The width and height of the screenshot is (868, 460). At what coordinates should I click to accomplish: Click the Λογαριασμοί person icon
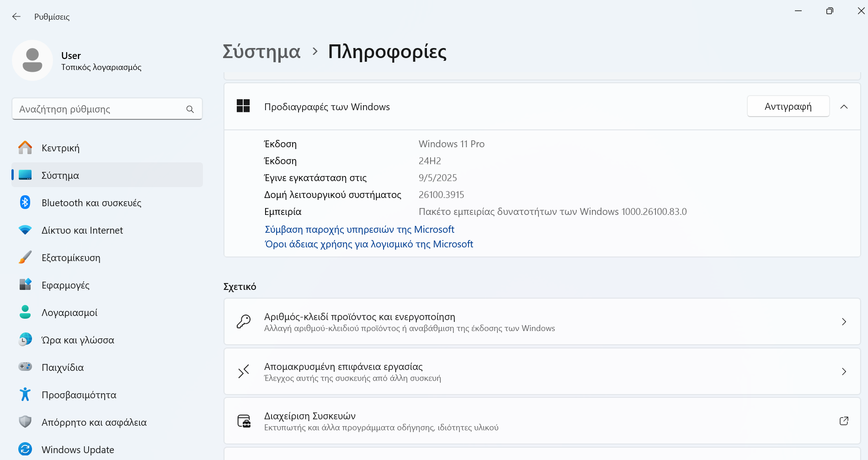25,312
